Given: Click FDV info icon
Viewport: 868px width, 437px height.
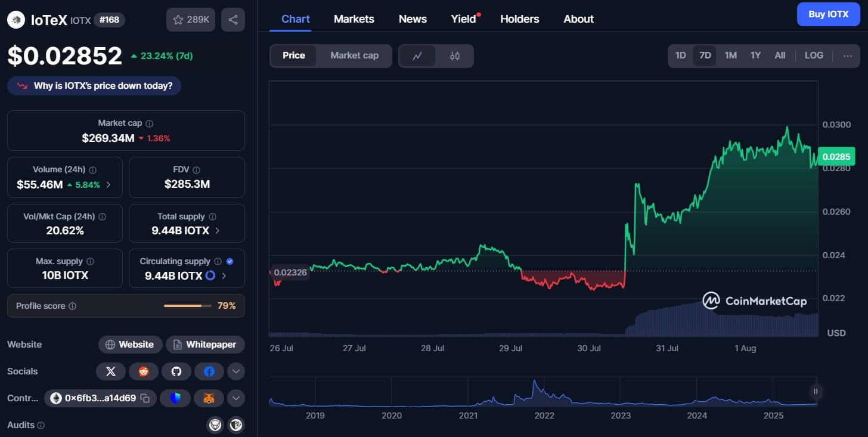Looking at the screenshot, I should coord(197,170).
